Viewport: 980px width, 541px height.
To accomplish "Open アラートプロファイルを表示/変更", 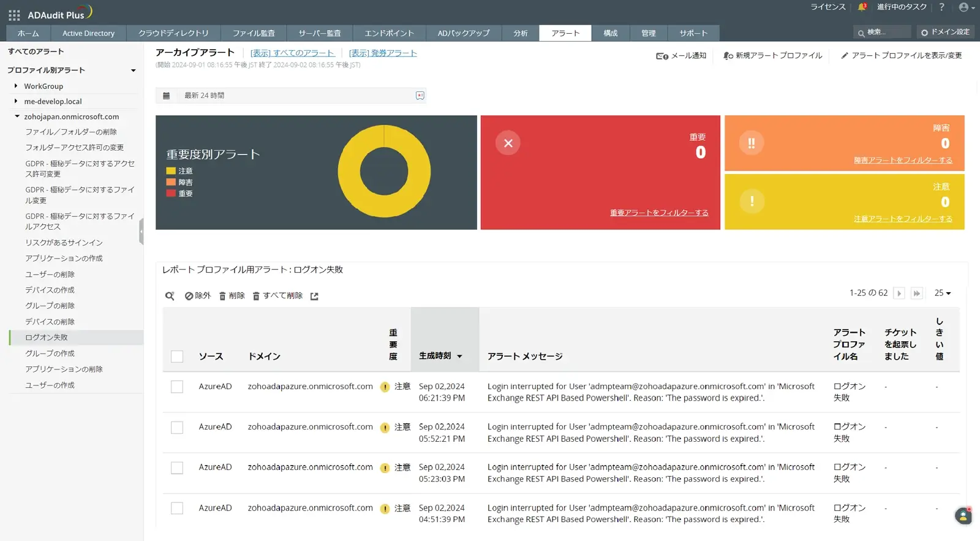I will tap(901, 56).
